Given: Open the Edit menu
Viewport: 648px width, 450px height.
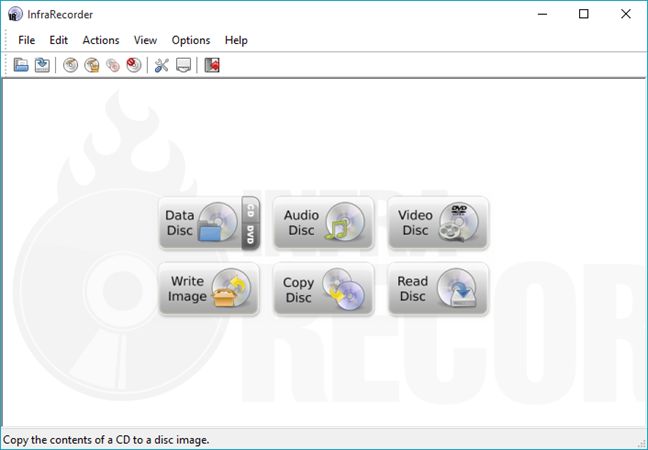Looking at the screenshot, I should click(x=59, y=40).
